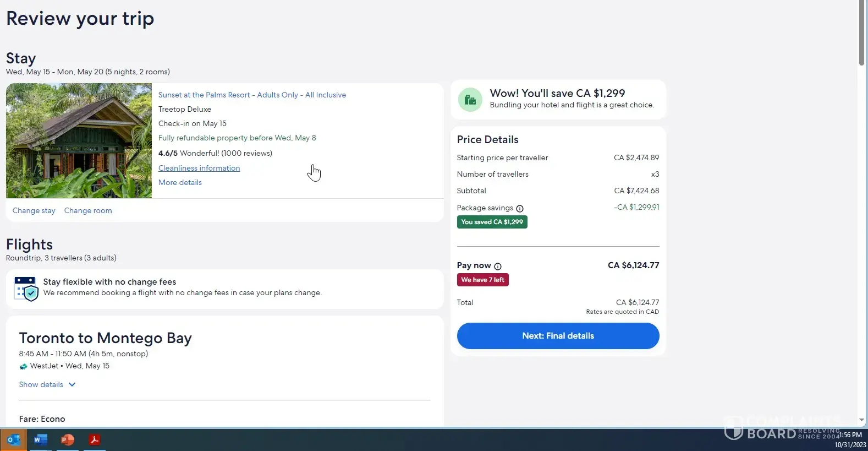
Task: Click the green bundle savings luggage icon
Action: point(470,100)
